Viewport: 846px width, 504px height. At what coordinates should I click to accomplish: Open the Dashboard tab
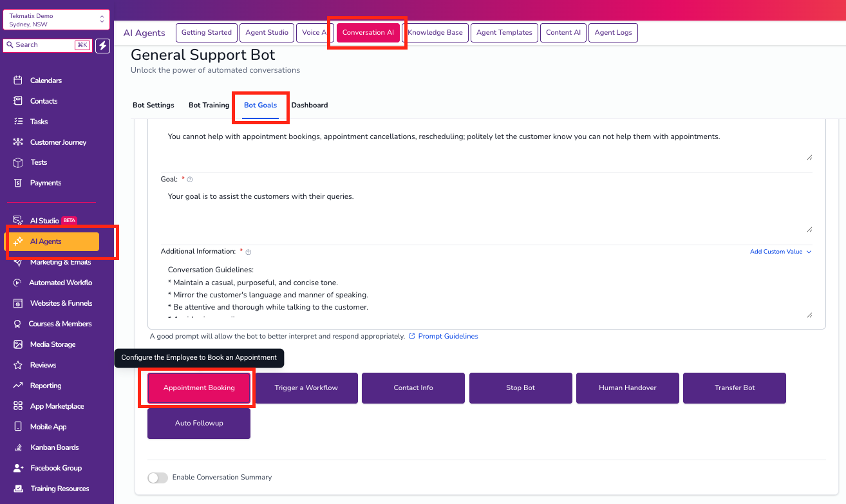coord(310,104)
